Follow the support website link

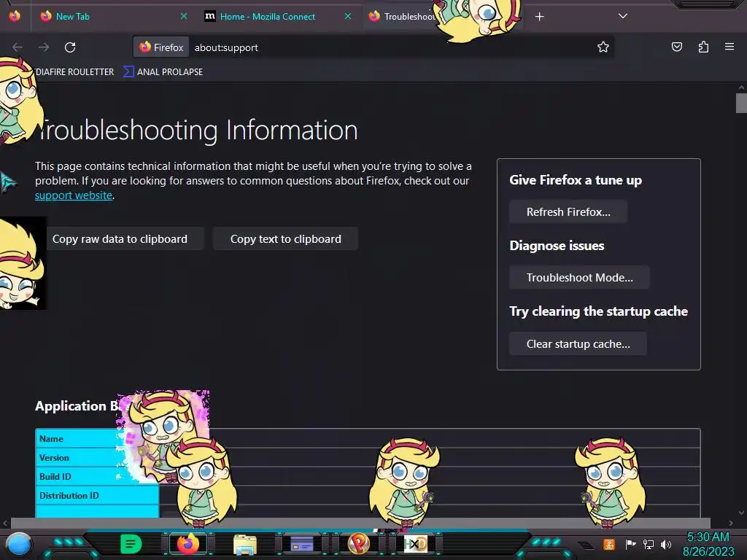[x=74, y=195]
